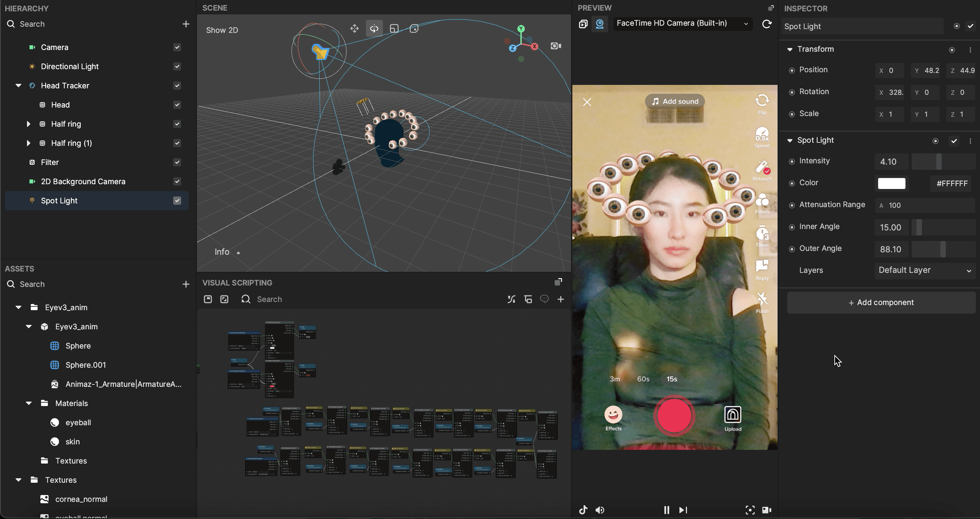The width and height of the screenshot is (980, 519).
Task: Select 2D Background Camera in hierarchy
Action: (83, 182)
